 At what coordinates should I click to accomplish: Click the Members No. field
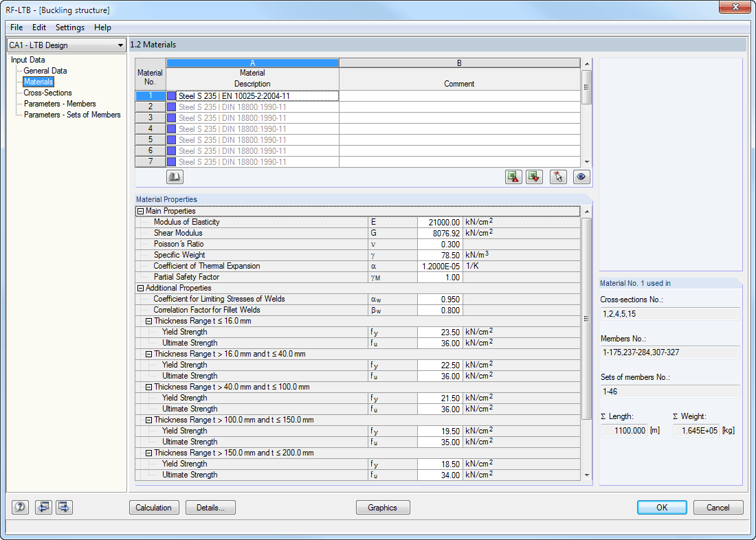[669, 352]
